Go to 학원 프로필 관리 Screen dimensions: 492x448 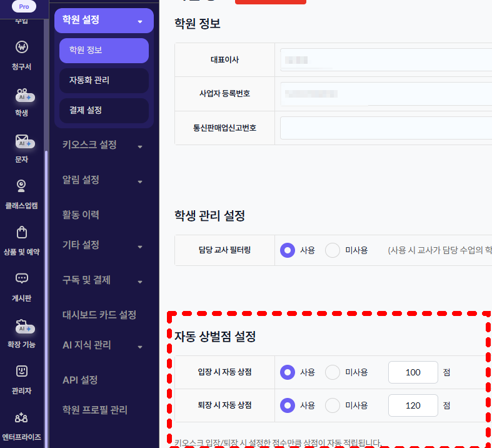coord(95,410)
